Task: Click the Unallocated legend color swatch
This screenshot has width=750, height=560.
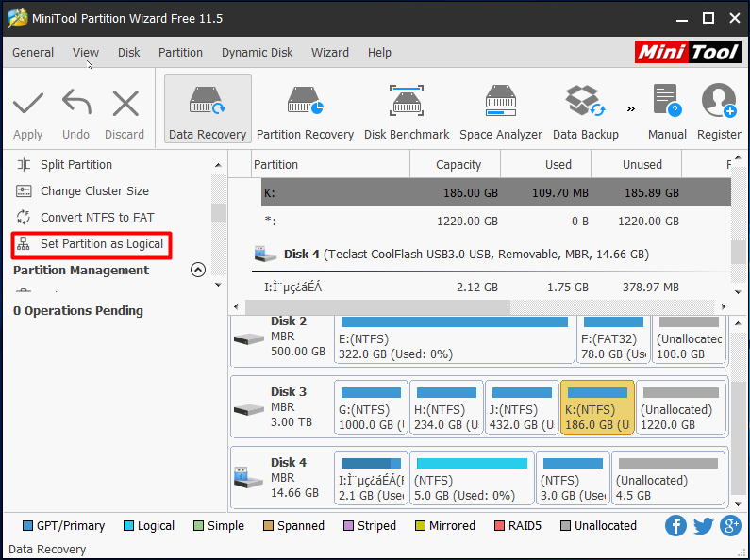Action: (565, 526)
